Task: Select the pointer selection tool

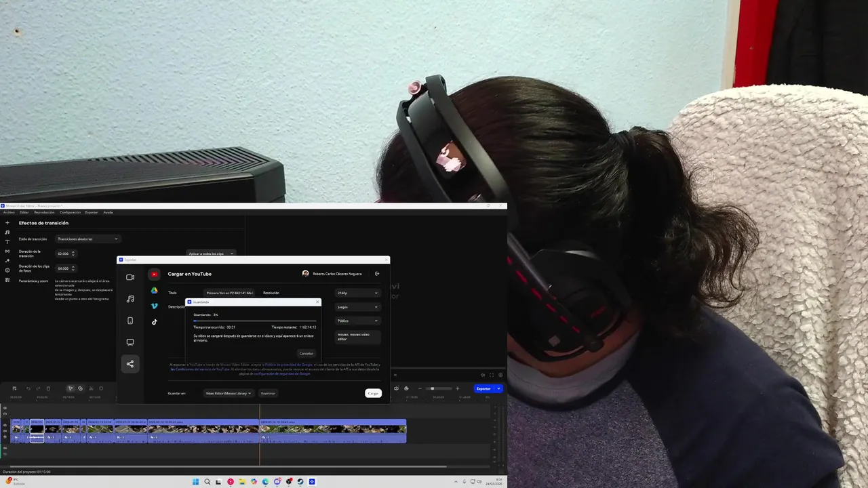Action: point(70,388)
